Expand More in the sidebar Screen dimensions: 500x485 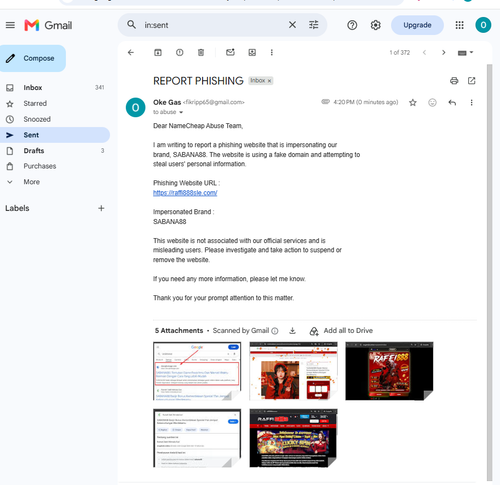click(55, 182)
